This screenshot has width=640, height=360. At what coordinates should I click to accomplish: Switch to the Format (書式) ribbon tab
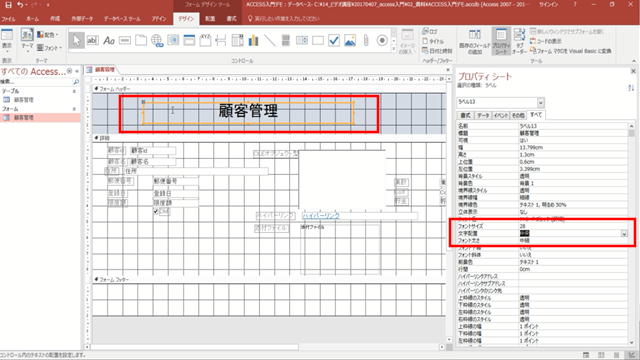(x=231, y=19)
